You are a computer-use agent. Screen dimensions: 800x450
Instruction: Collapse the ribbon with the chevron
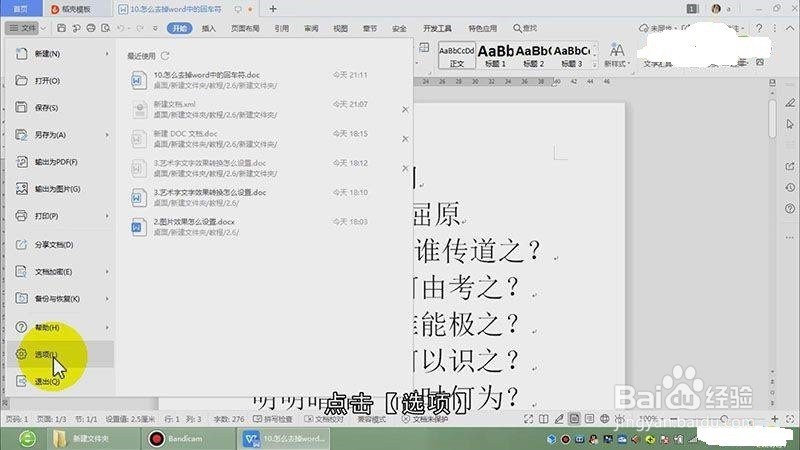click(x=790, y=28)
